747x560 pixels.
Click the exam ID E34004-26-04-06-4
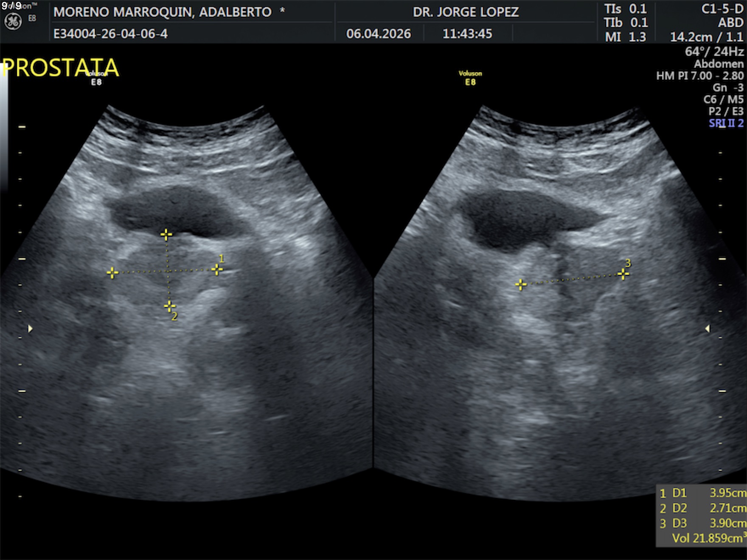click(x=110, y=34)
